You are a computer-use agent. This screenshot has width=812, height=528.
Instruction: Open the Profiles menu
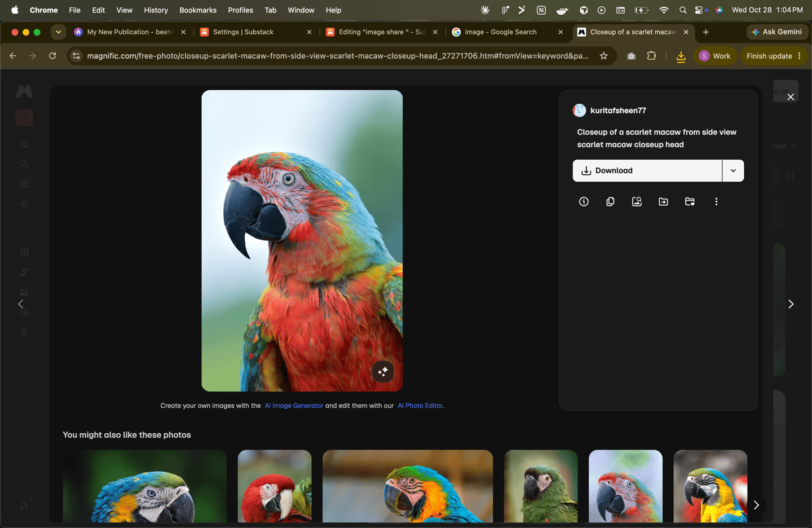tap(240, 10)
